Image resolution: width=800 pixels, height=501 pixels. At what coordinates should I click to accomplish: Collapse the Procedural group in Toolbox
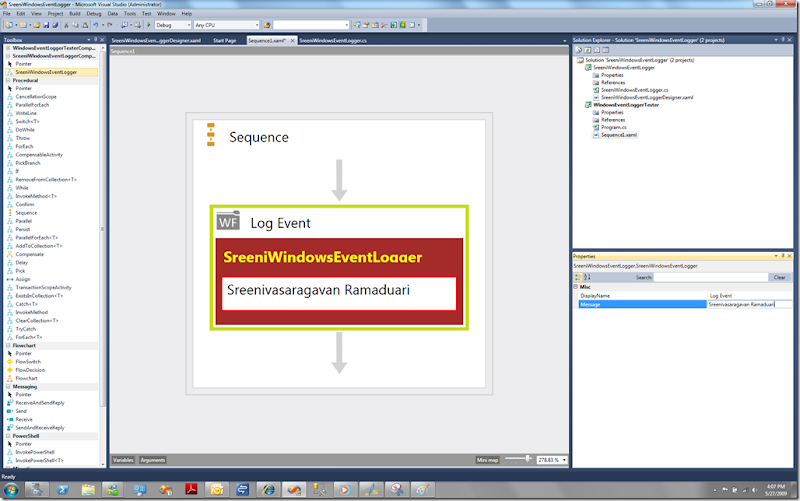[x=8, y=81]
